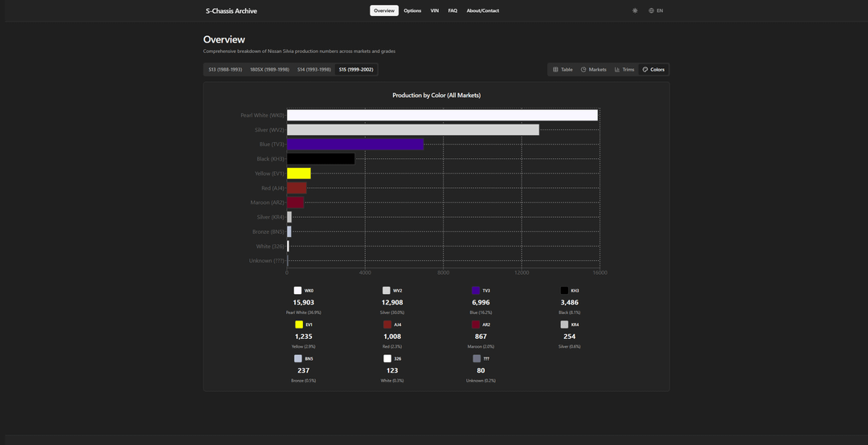Click the S-Chassis Archive site title
868x445 pixels.
pyautogui.click(x=231, y=11)
